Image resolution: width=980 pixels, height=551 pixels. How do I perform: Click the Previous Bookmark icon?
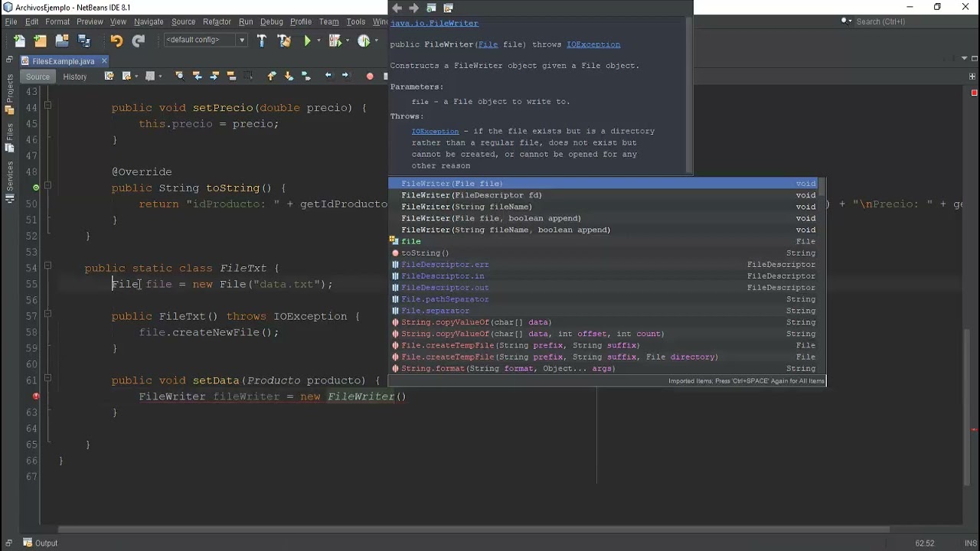click(271, 76)
